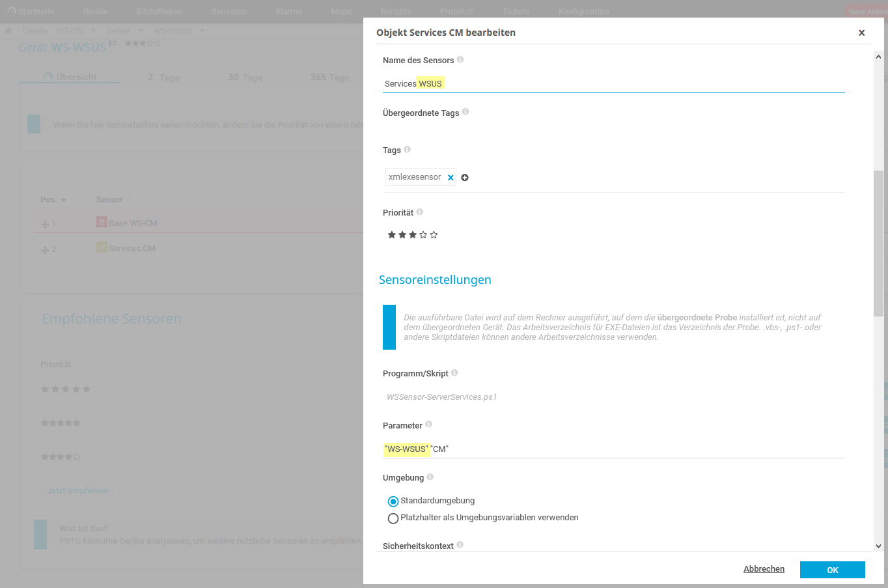This screenshot has height=588, width=888.
Task: Open help icon beside Priorität
Action: [x=420, y=212]
